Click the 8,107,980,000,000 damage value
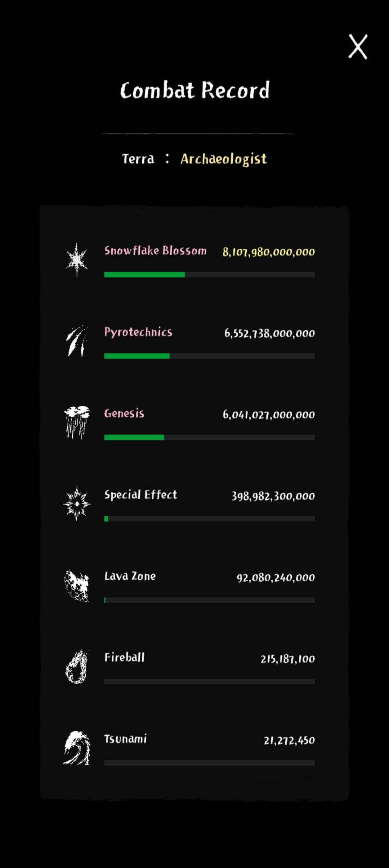Screen dimensions: 389x868 pyautogui.click(x=269, y=252)
